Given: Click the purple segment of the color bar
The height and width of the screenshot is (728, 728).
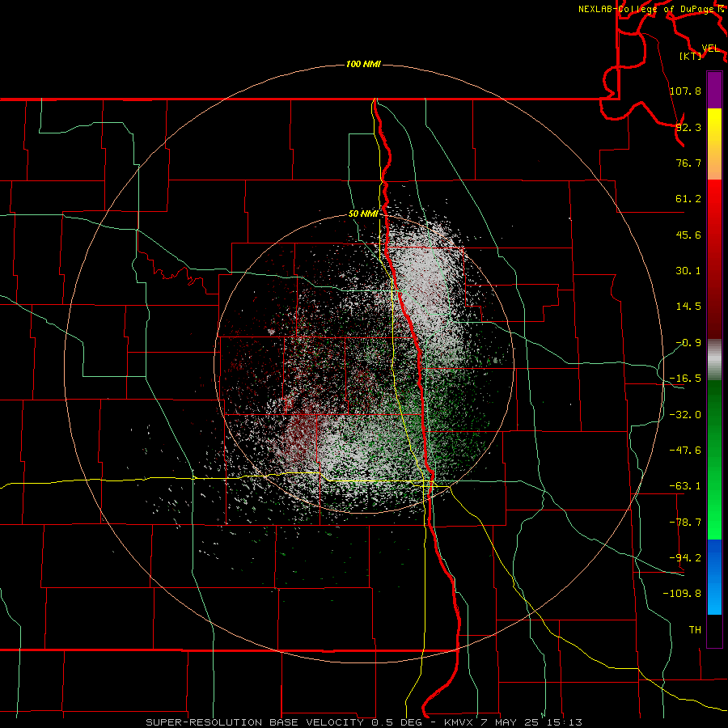Looking at the screenshot, I should (x=714, y=90).
